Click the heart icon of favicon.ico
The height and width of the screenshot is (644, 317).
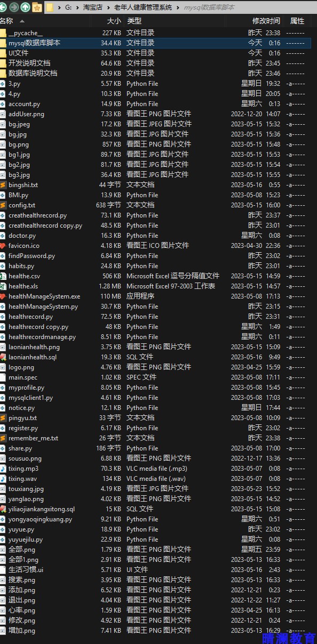pyautogui.click(x=3, y=246)
